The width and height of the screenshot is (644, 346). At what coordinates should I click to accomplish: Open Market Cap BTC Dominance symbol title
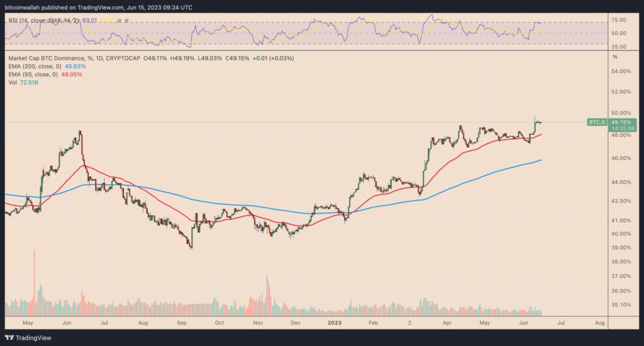47,59
